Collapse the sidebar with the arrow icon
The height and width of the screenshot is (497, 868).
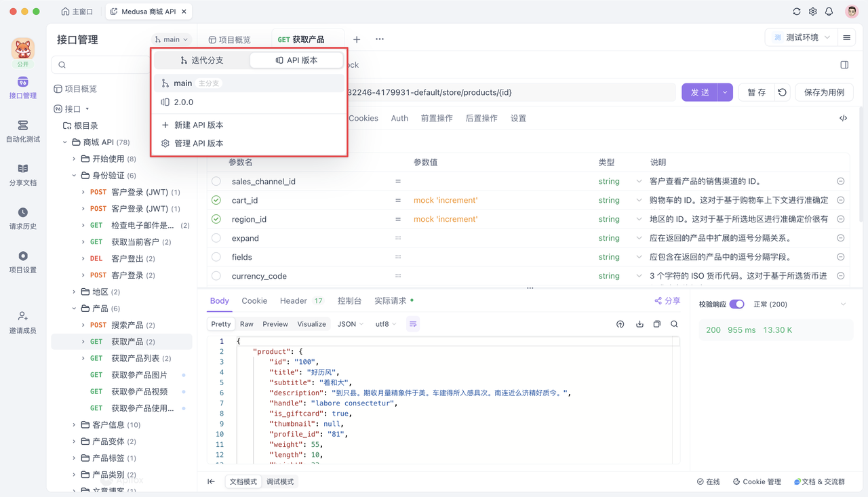(212, 481)
